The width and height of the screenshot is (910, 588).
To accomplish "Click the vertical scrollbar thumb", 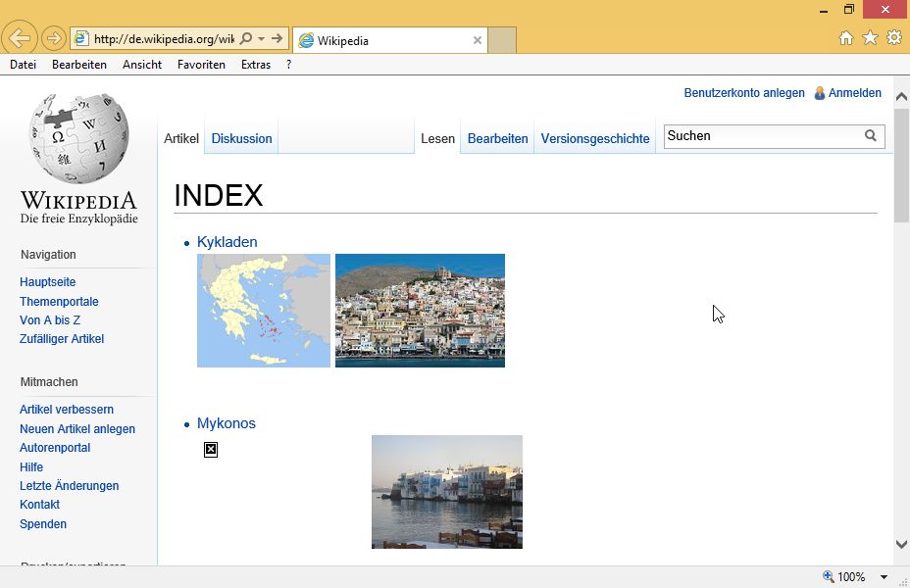I will pyautogui.click(x=901, y=166).
